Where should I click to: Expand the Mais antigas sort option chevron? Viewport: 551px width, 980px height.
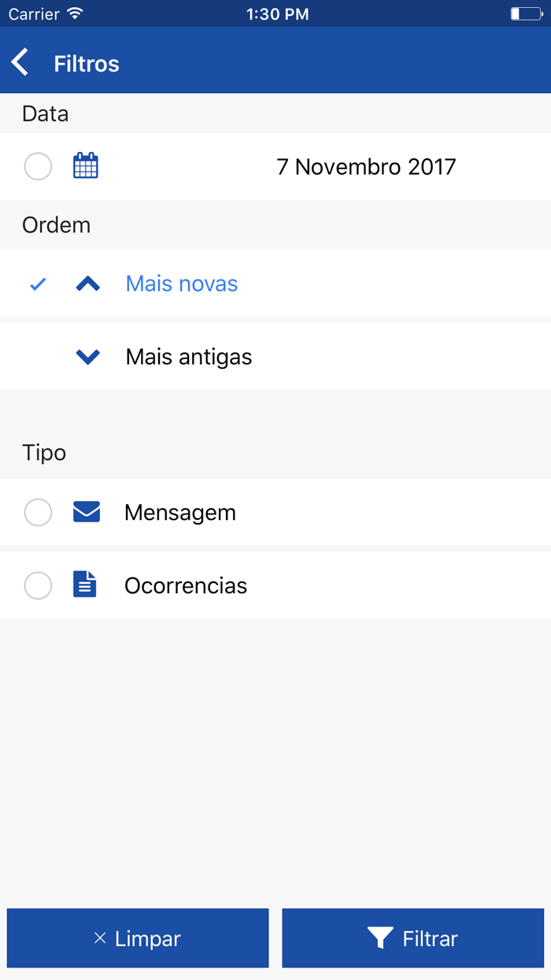[87, 356]
